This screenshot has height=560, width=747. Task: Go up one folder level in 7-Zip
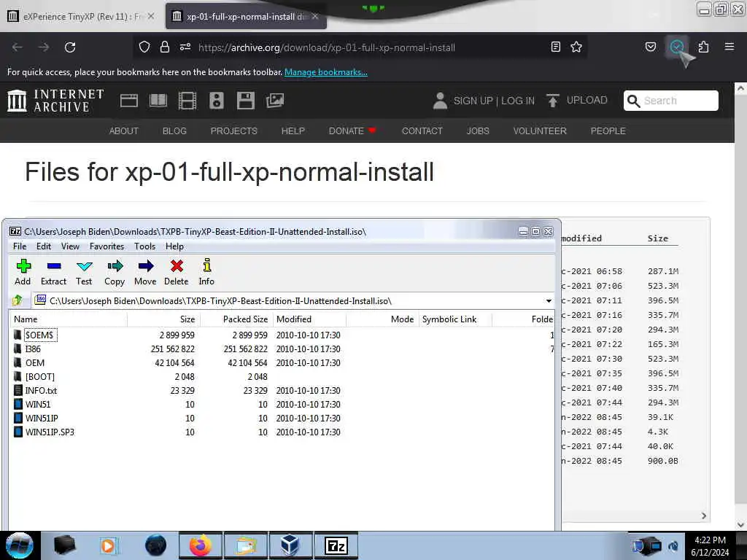(18, 300)
